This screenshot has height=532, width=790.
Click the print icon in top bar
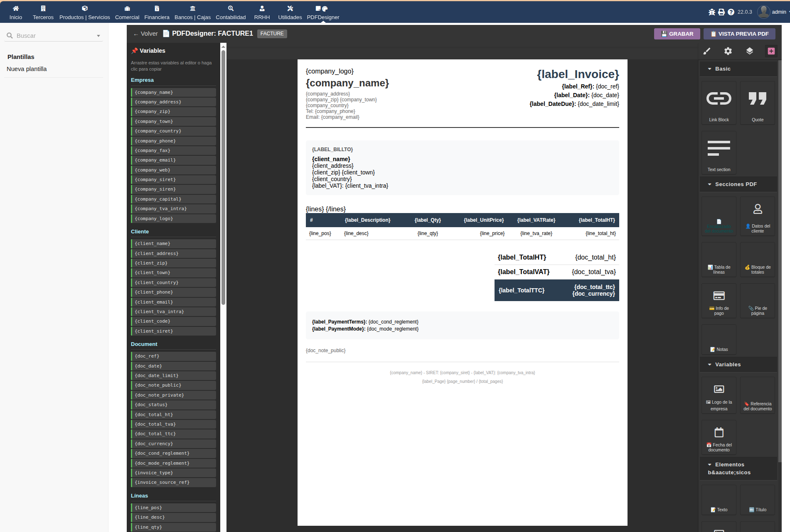(x=721, y=12)
